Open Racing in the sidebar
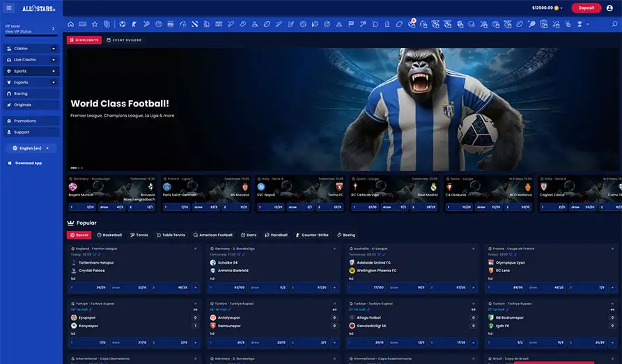The width and height of the screenshot is (622, 364). tap(31, 93)
